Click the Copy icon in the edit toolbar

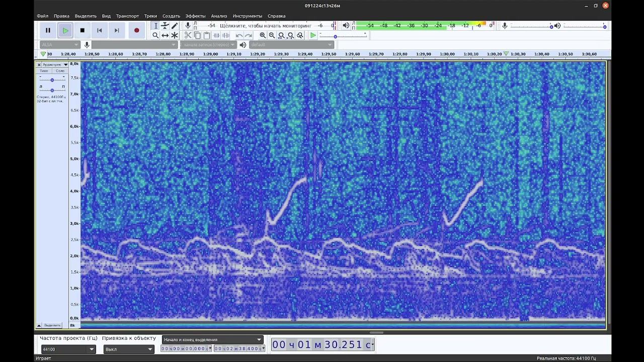coord(197,35)
